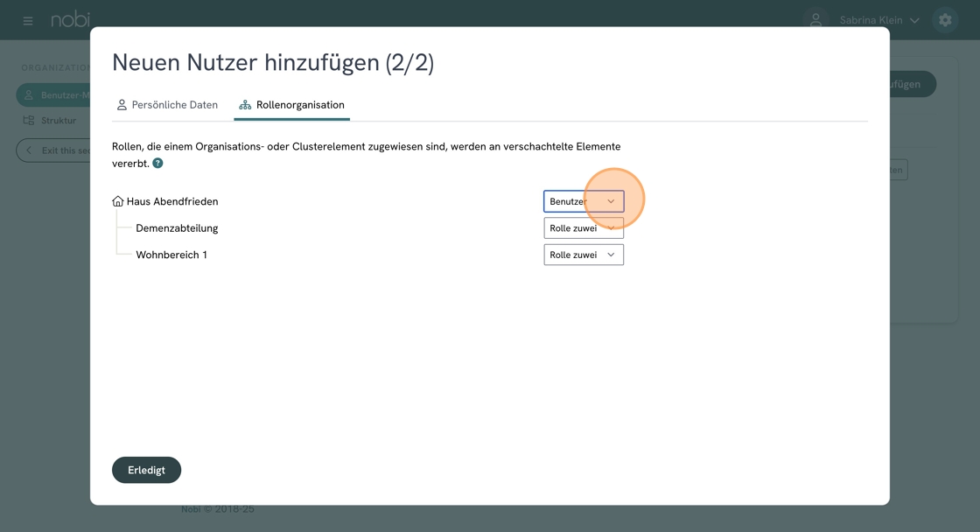Click the house icon beside Haus Abendfrieden

click(x=118, y=201)
